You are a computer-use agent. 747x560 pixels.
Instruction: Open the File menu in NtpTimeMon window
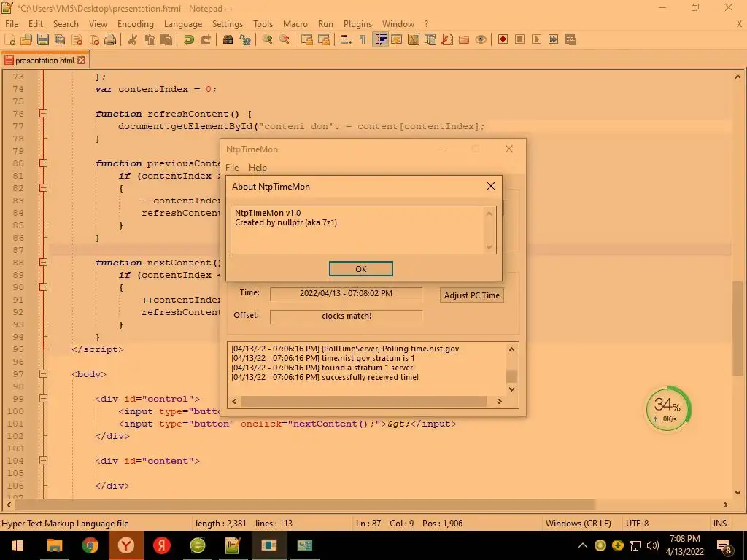click(x=232, y=168)
